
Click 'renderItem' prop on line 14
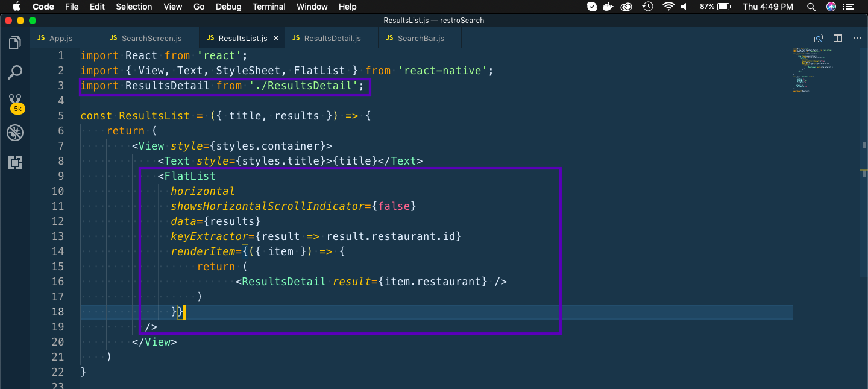203,251
